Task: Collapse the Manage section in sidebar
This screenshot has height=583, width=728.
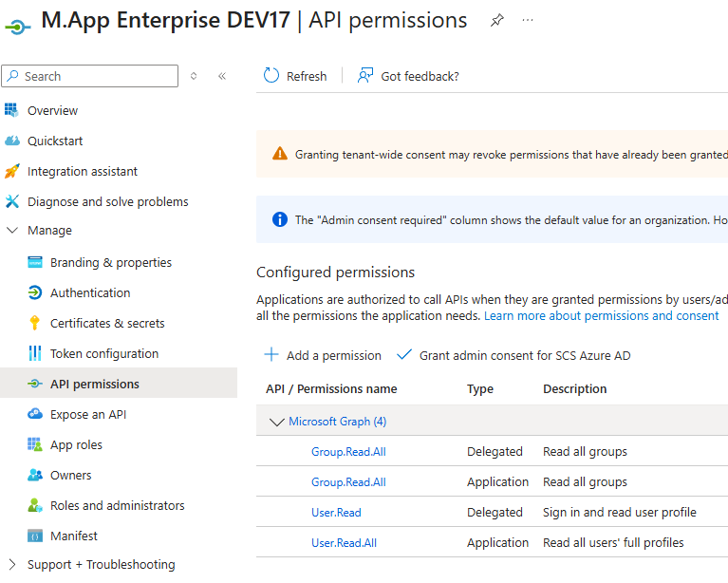Action: 11,231
